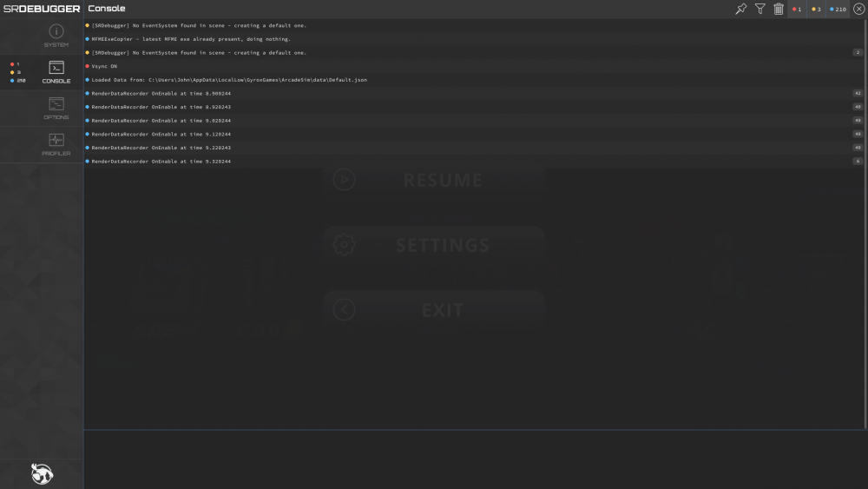Select the 'MFMEExeCopier - latest MFME exe' log entry
This screenshot has width=868, height=489.
tap(474, 39)
